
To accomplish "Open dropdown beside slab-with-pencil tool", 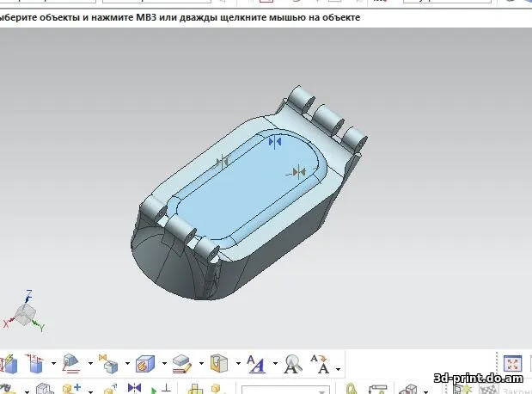I will pos(201,363).
